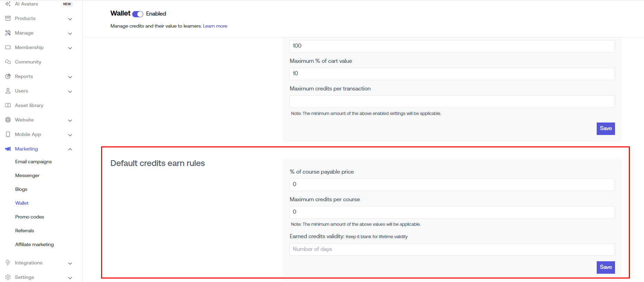Image resolution: width=644 pixels, height=282 pixels.
Task: Click the Website globe icon
Action: [x=8, y=120]
